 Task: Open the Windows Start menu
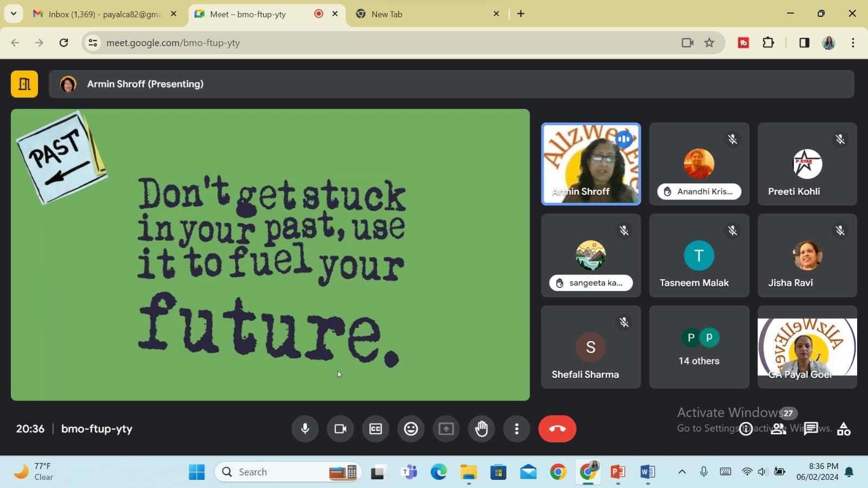coord(196,472)
